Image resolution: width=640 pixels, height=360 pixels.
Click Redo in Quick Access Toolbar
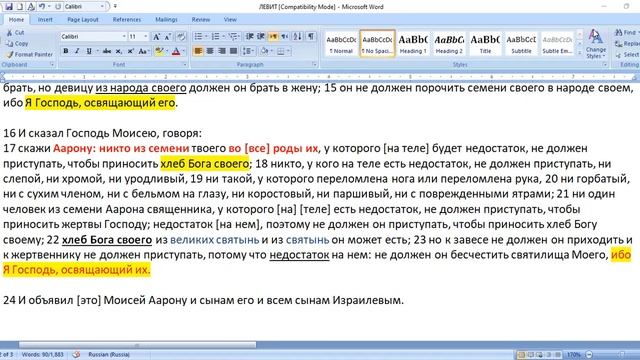click(58, 7)
